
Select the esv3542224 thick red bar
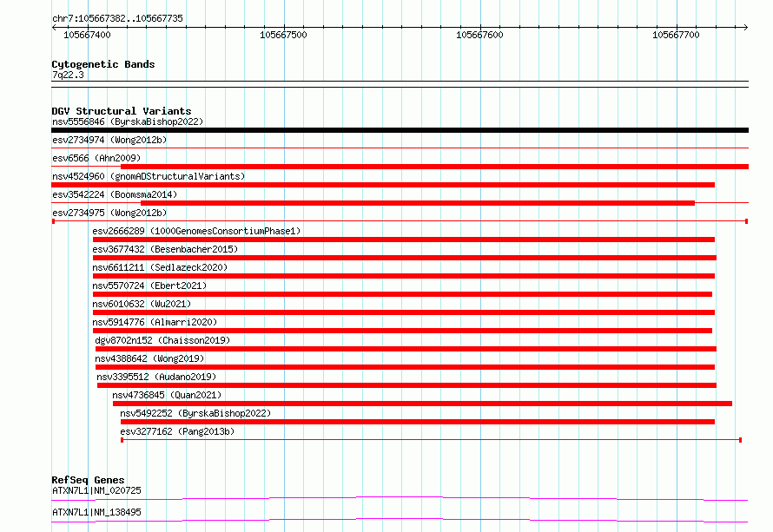[x=418, y=203]
